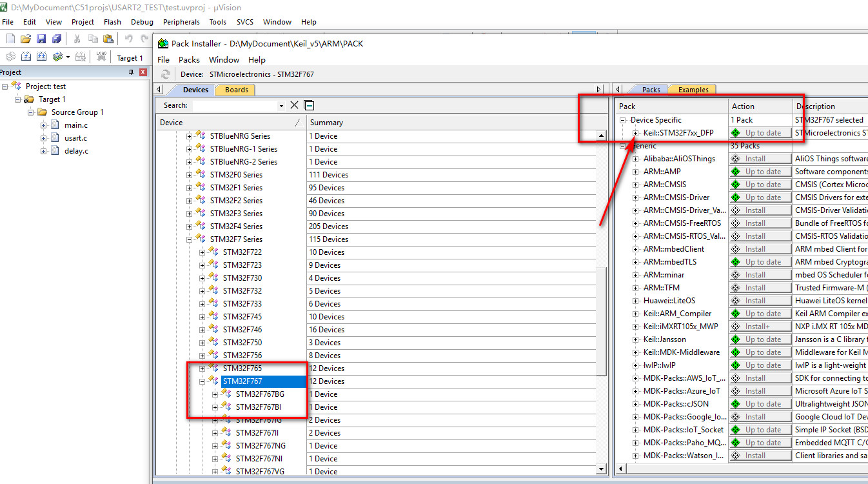The width and height of the screenshot is (868, 484).
Task: Click the LOAD download-to-flash icon
Action: coord(101,57)
